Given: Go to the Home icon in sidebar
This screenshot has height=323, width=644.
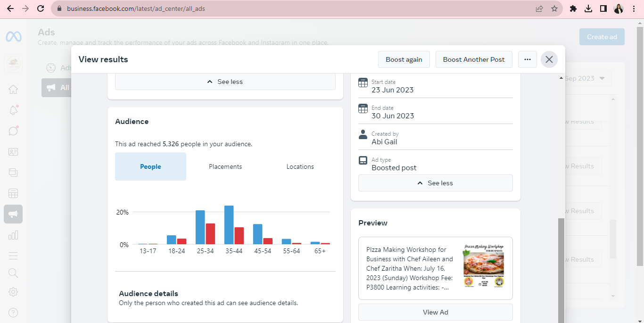Looking at the screenshot, I should coord(13,90).
